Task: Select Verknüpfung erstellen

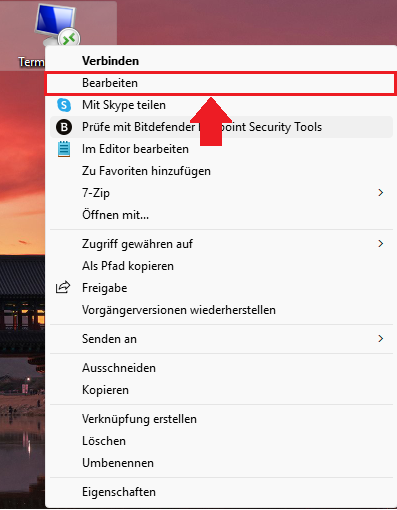Action: click(139, 419)
